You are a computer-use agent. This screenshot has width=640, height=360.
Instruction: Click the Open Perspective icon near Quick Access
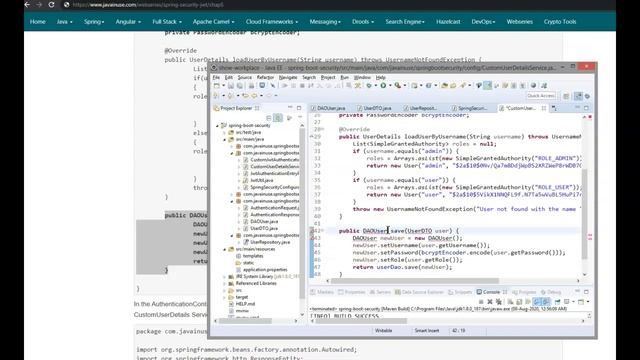pos(566,96)
